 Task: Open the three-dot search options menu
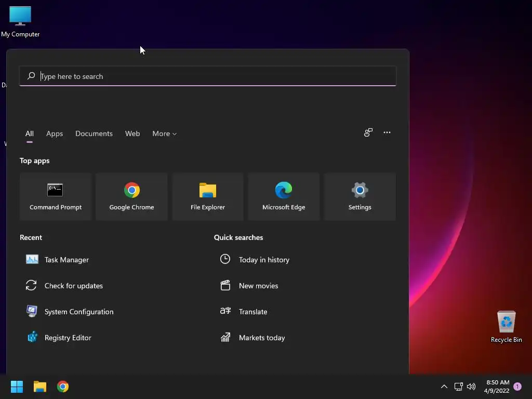(387, 132)
